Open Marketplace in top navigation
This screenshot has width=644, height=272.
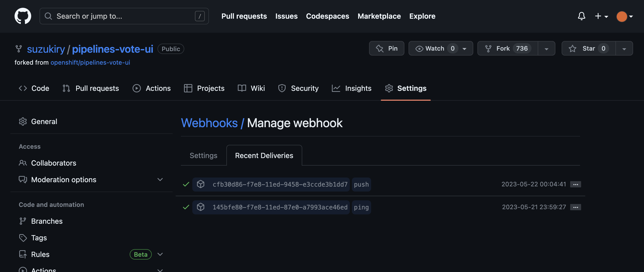(379, 16)
